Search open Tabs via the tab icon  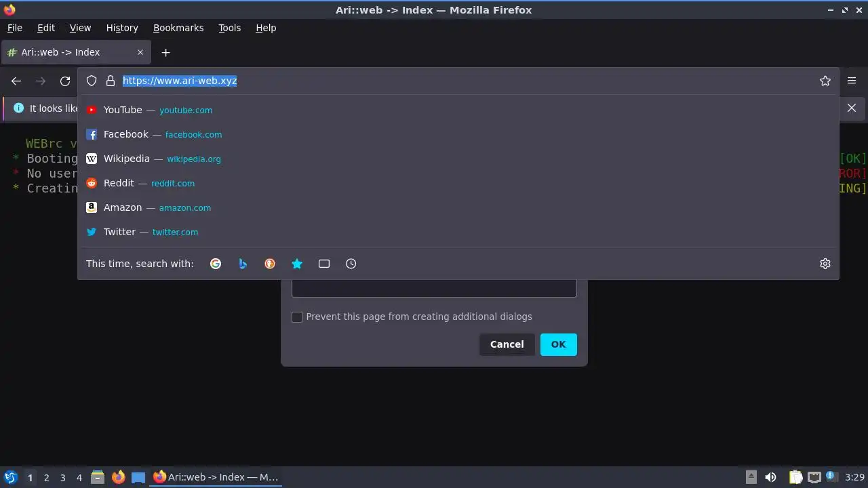click(x=324, y=264)
